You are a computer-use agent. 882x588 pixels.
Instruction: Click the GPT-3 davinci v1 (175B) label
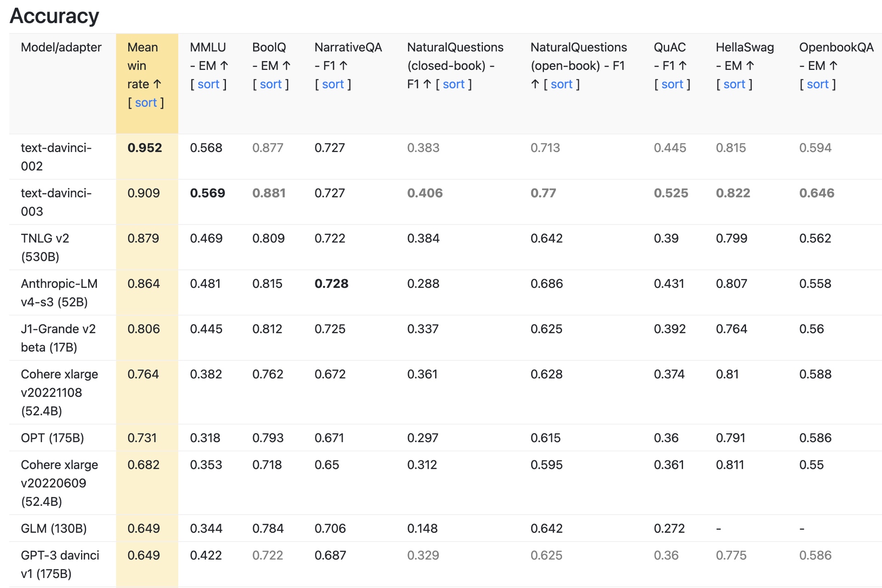click(x=60, y=565)
